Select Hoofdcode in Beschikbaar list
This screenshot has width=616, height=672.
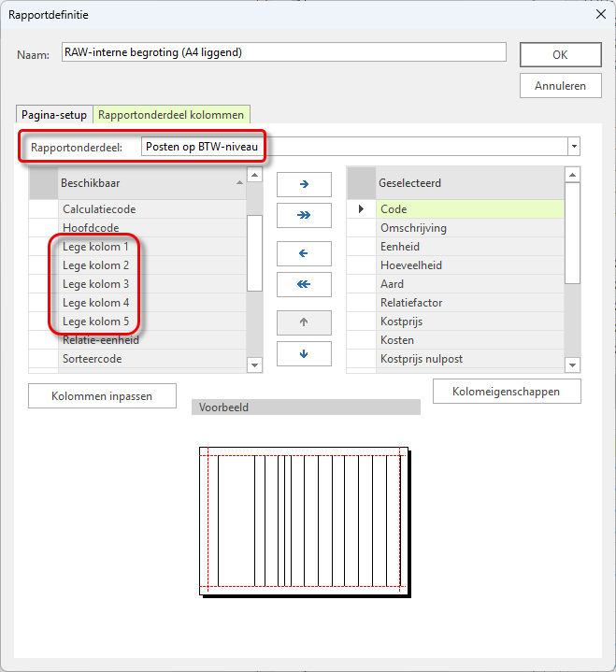(152, 228)
